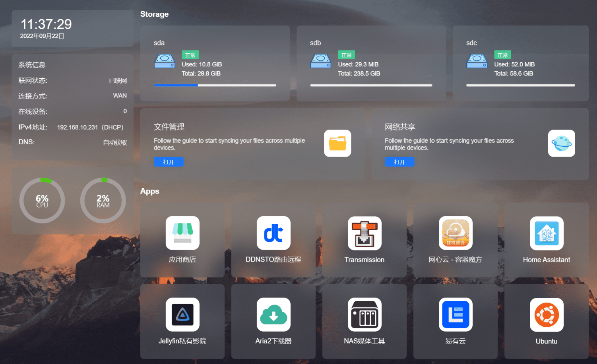Screen dimensions: 597x364
Task: Click the CPU usage gauge
Action: coord(42,200)
